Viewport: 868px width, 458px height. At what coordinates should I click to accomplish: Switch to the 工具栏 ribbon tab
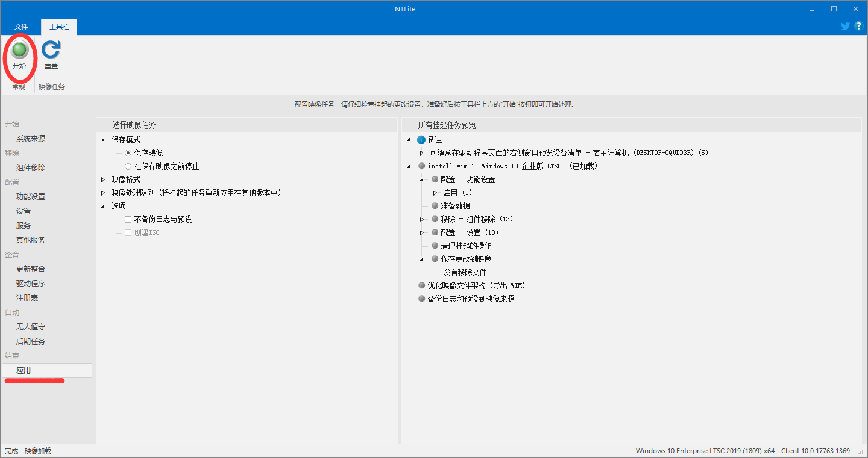(59, 27)
